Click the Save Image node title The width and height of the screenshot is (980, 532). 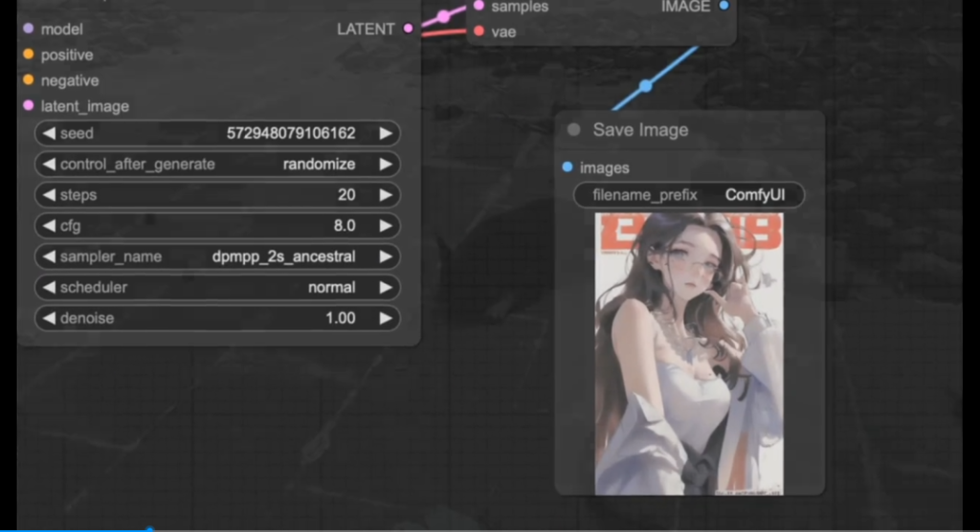point(640,129)
